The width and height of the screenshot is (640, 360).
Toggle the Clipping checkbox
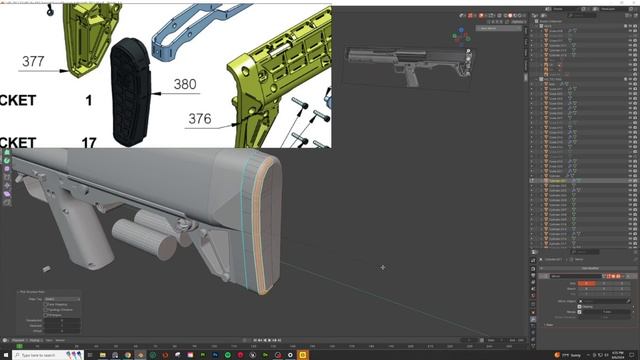point(580,307)
